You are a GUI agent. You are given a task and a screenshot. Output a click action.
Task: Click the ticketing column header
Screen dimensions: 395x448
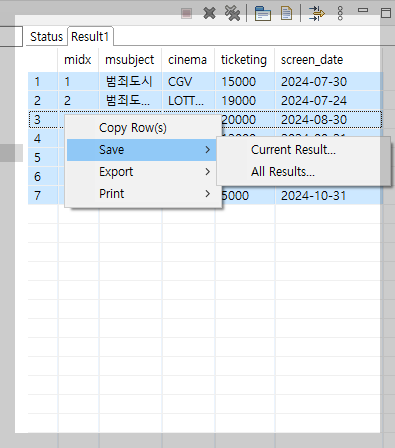click(x=244, y=60)
